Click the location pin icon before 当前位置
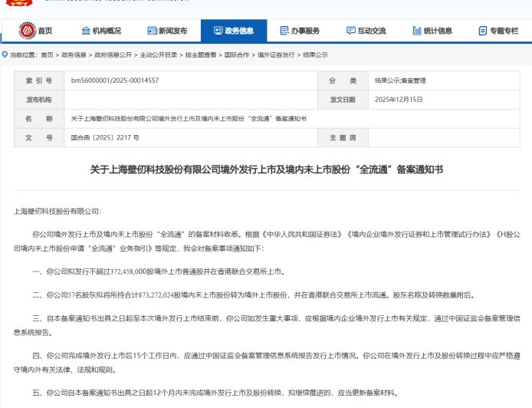The width and height of the screenshot is (532, 408). point(5,54)
